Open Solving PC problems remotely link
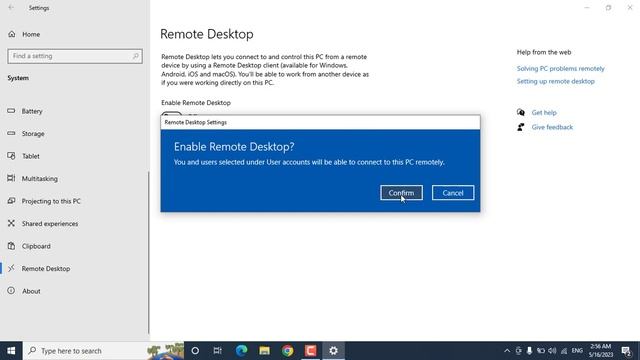640x360 pixels. click(560, 69)
